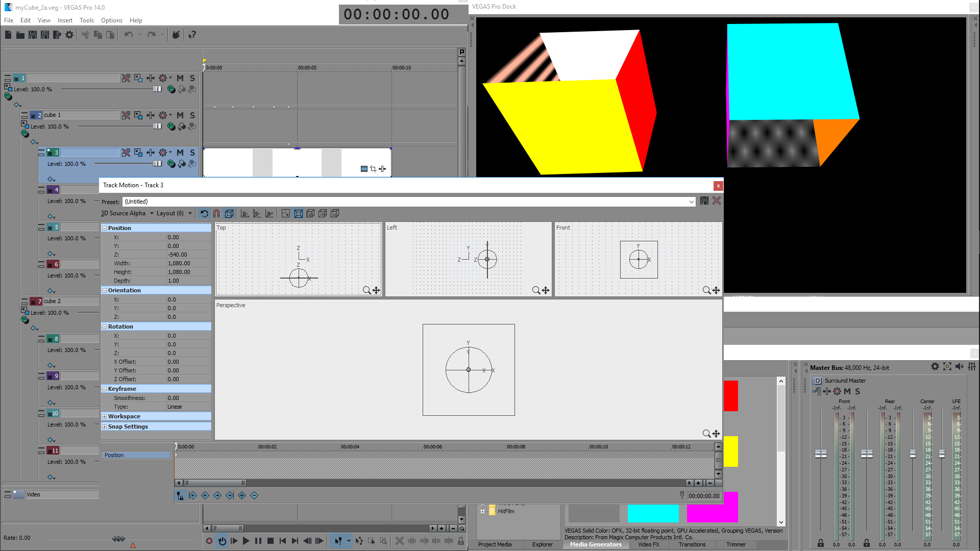Enable snapping magnet in Track Motion toolbar
The width and height of the screenshot is (980, 551).
(216, 213)
